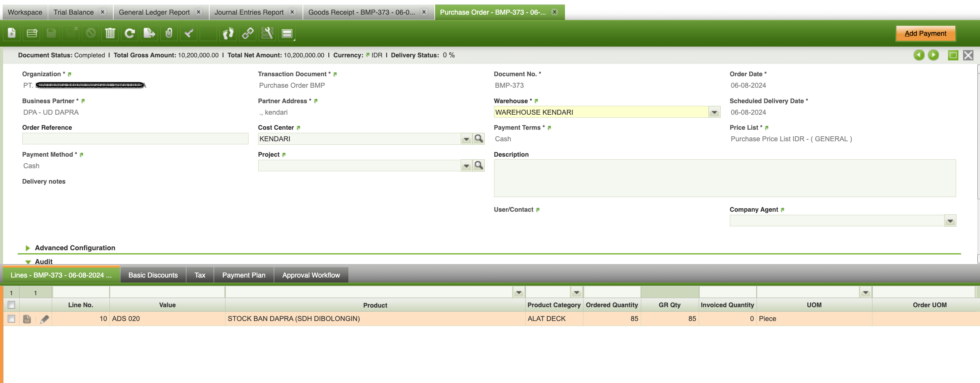Open the Warehouse dropdown list
The image size is (980, 383).
[714, 112]
